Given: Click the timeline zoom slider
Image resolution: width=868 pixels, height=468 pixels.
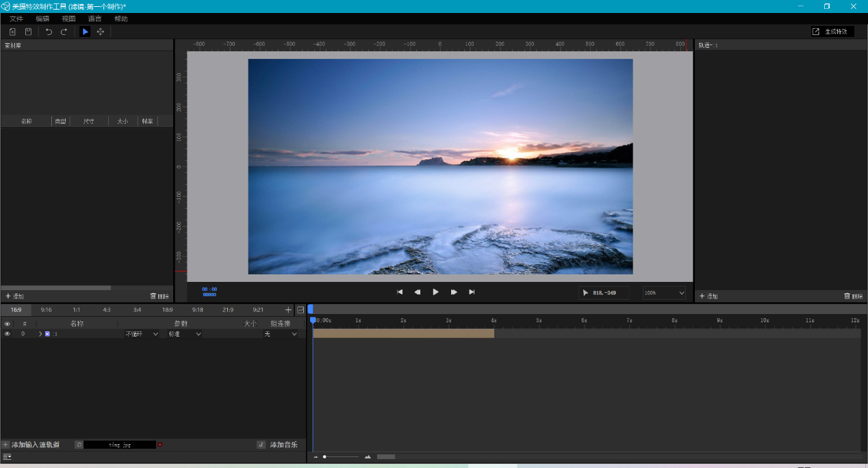Looking at the screenshot, I should [x=341, y=456].
